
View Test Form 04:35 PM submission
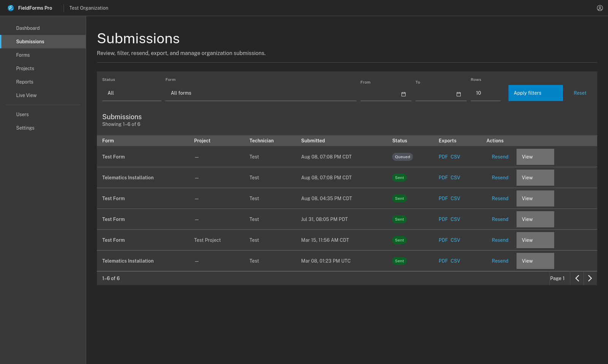coord(535,199)
